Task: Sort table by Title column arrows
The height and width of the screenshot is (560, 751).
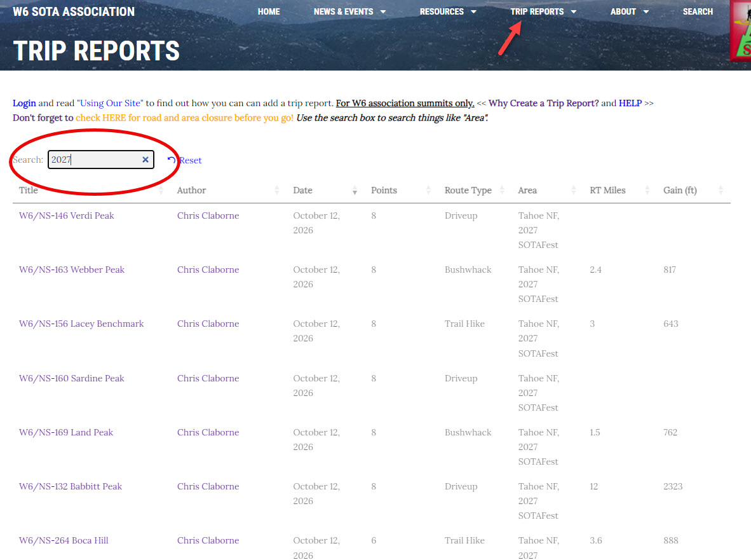Action: [161, 191]
